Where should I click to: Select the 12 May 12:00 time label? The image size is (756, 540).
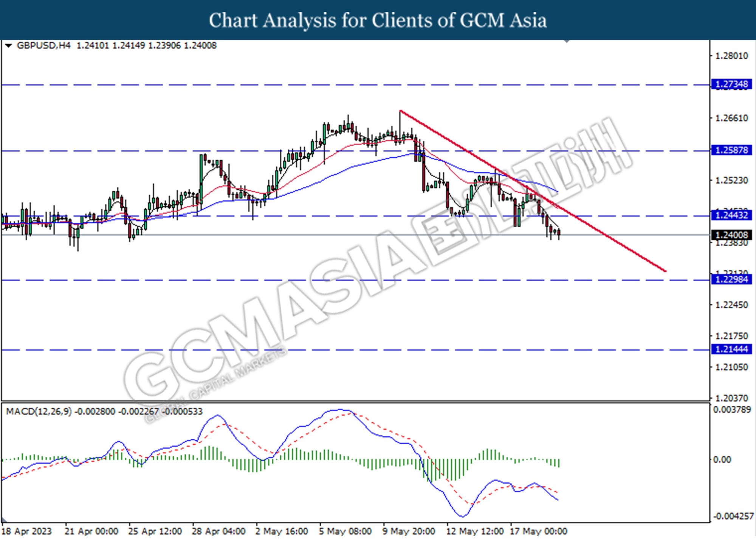[x=475, y=531]
